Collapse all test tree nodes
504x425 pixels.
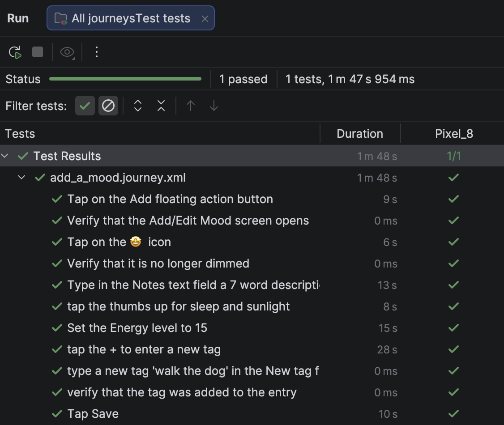tap(161, 106)
